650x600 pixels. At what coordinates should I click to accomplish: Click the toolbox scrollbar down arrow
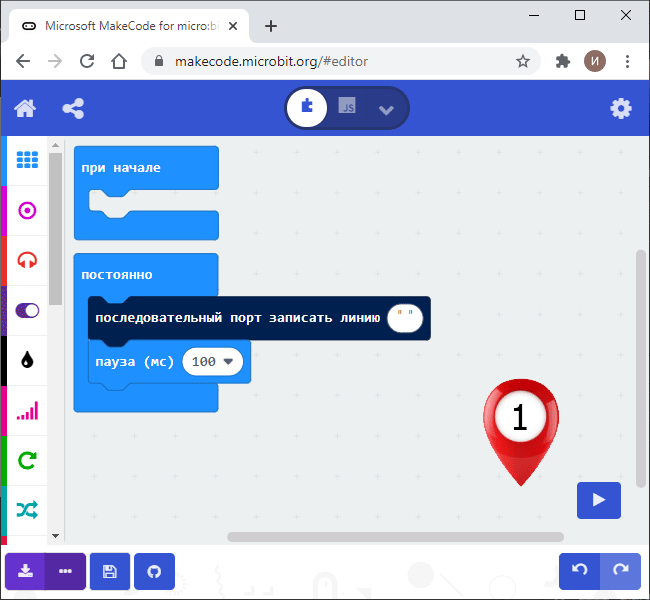[x=56, y=536]
